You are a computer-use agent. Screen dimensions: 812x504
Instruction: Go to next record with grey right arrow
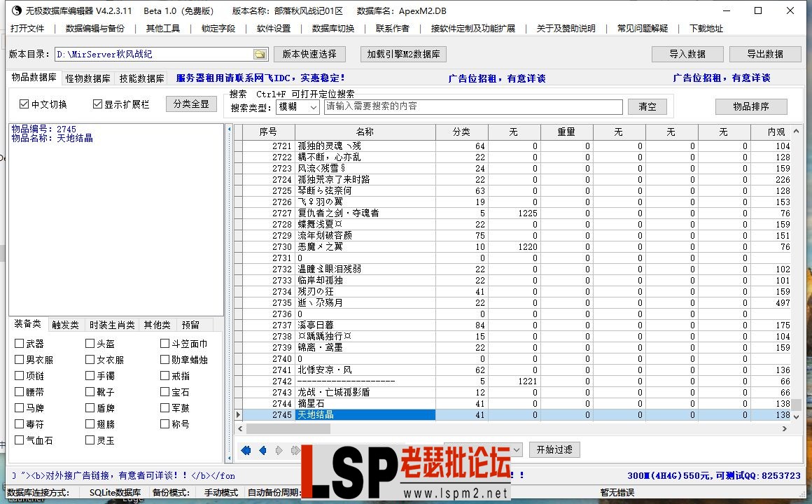(279, 451)
